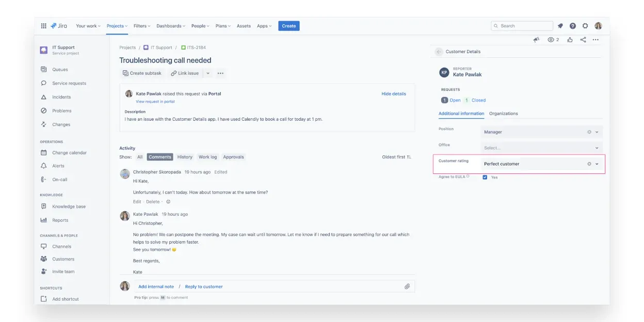Like the issue with the thumbs-up icon

click(570, 39)
